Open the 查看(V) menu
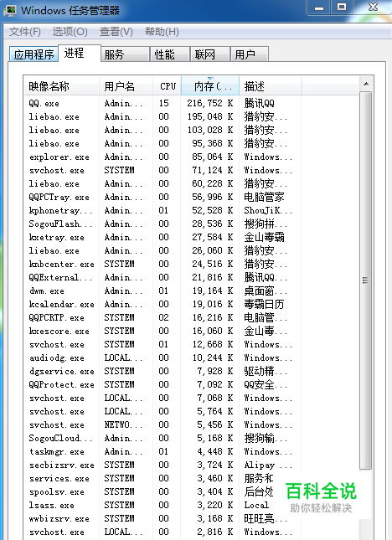 (116, 32)
